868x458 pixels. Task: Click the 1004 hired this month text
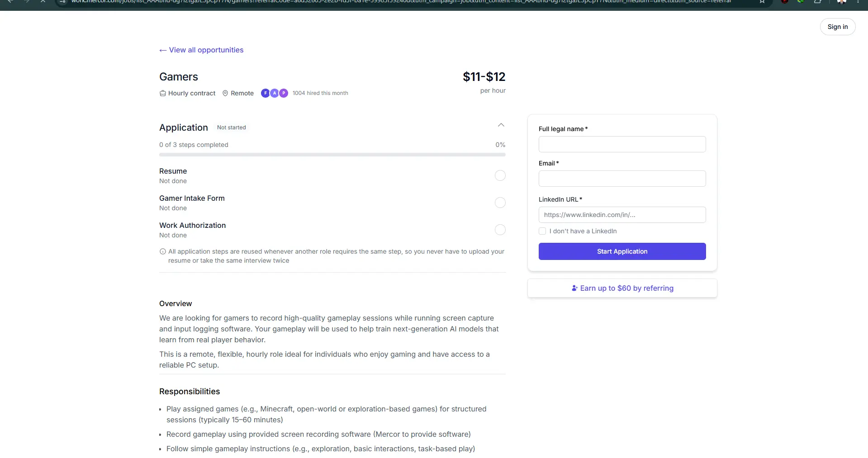click(x=320, y=93)
